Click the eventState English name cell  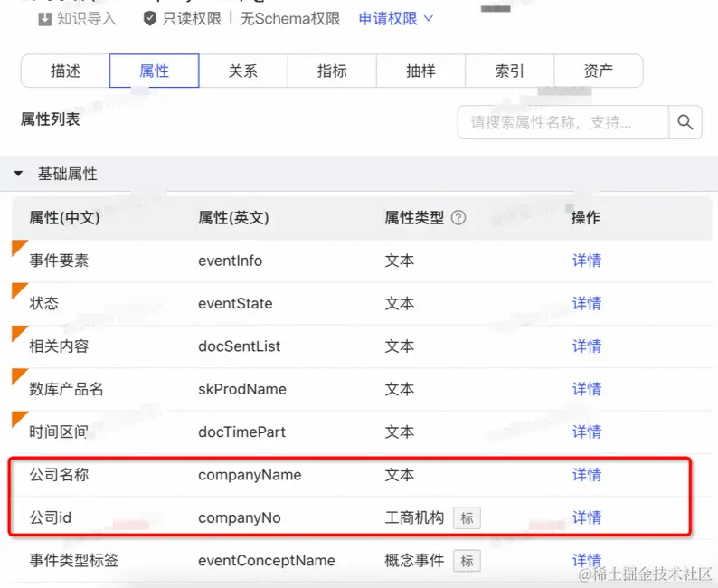click(235, 303)
